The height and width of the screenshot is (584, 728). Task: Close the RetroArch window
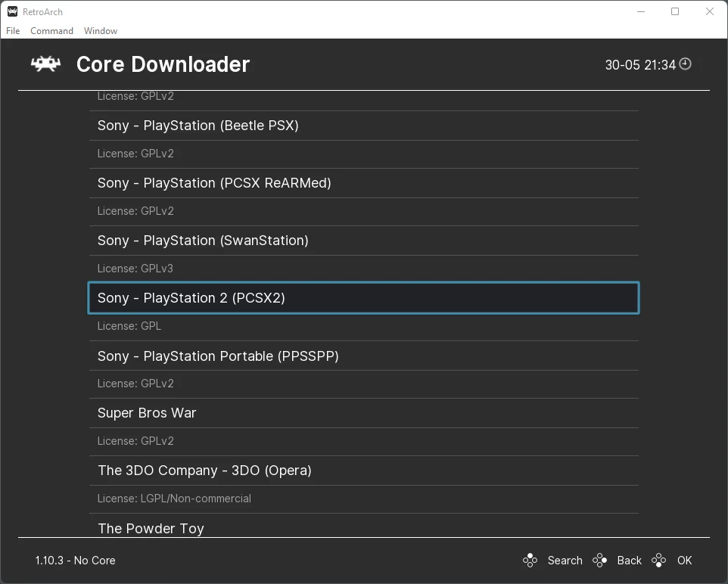[709, 11]
